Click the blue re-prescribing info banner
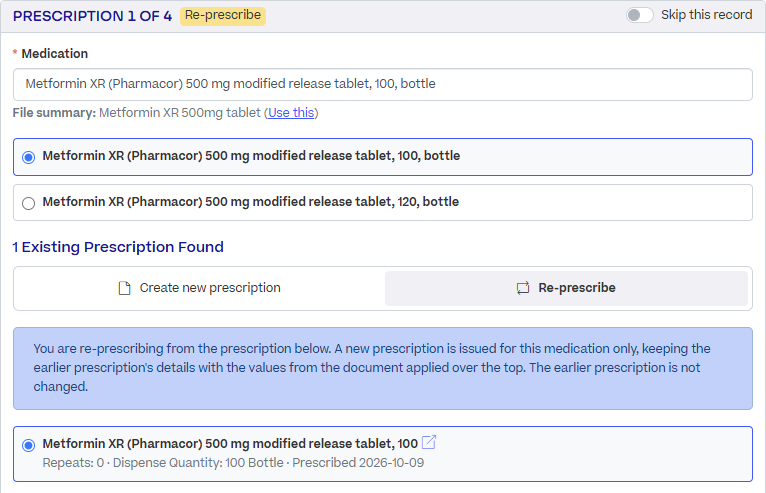Viewport: 766px width, 493px height. click(x=383, y=368)
